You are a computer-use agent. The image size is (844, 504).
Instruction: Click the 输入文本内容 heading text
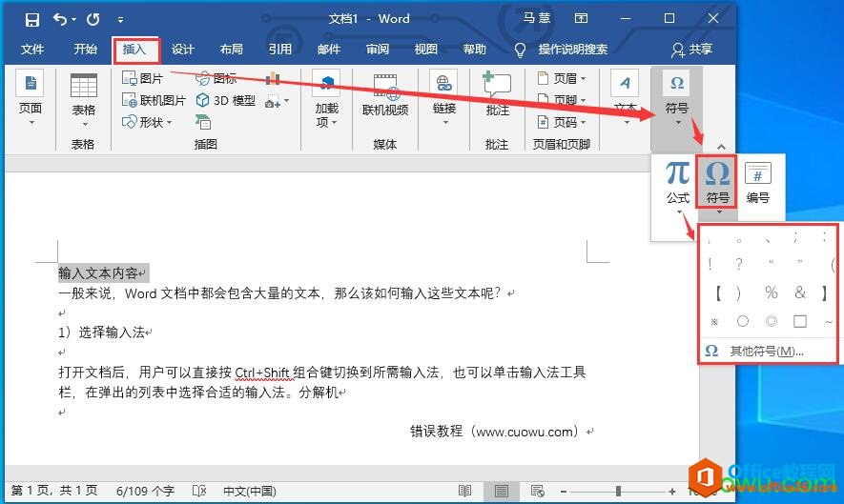point(98,273)
